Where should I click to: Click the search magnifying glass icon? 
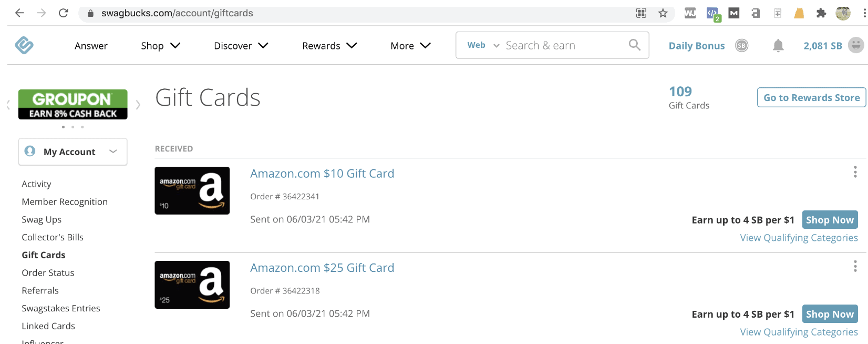(x=634, y=45)
